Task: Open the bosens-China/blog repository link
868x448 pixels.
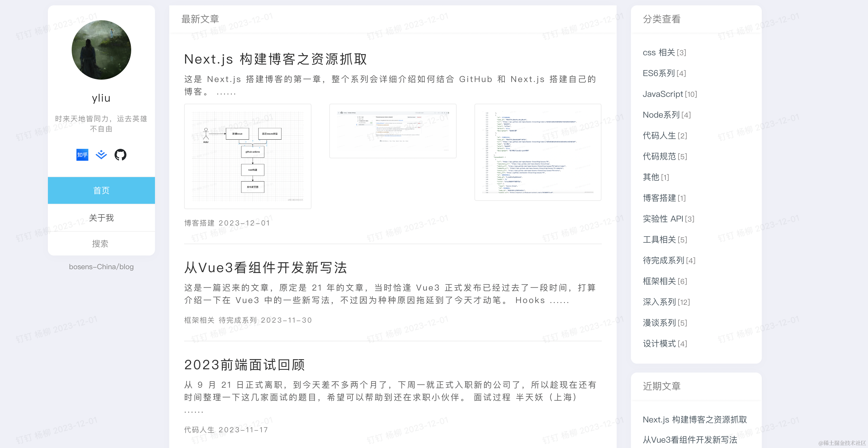Action: [101, 266]
